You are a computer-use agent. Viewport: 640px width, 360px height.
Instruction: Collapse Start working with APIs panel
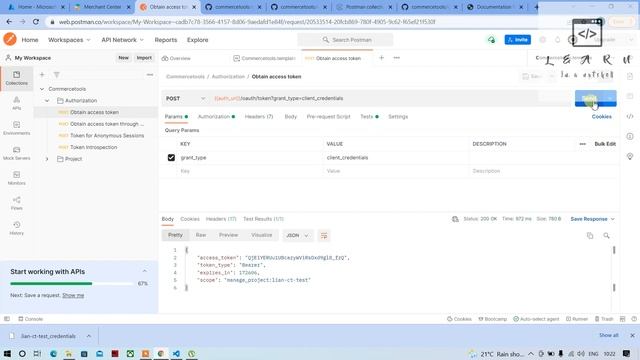pyautogui.click(x=144, y=271)
